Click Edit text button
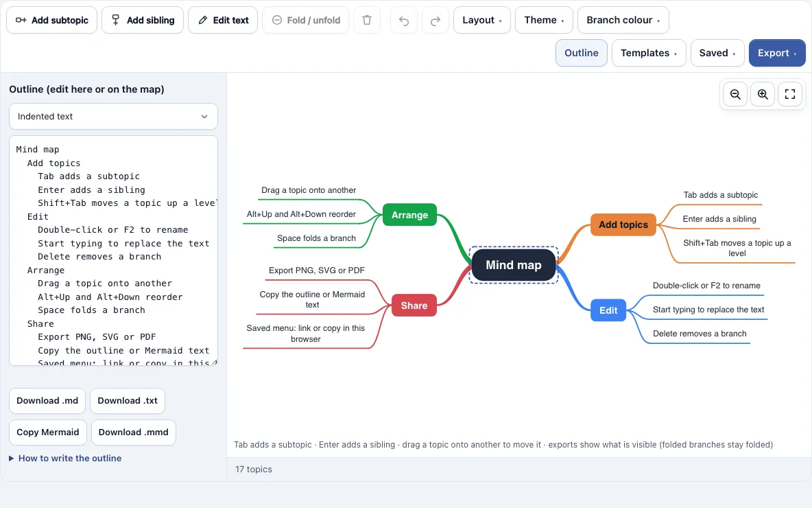Viewport: 812px width, 508px height. [223, 20]
